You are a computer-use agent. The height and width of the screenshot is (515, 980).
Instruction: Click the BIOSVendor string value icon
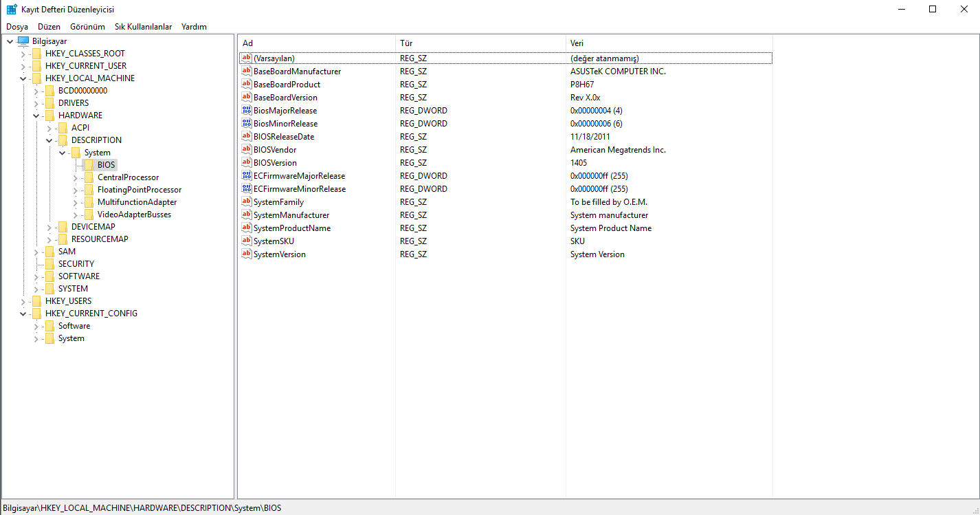[247, 150]
